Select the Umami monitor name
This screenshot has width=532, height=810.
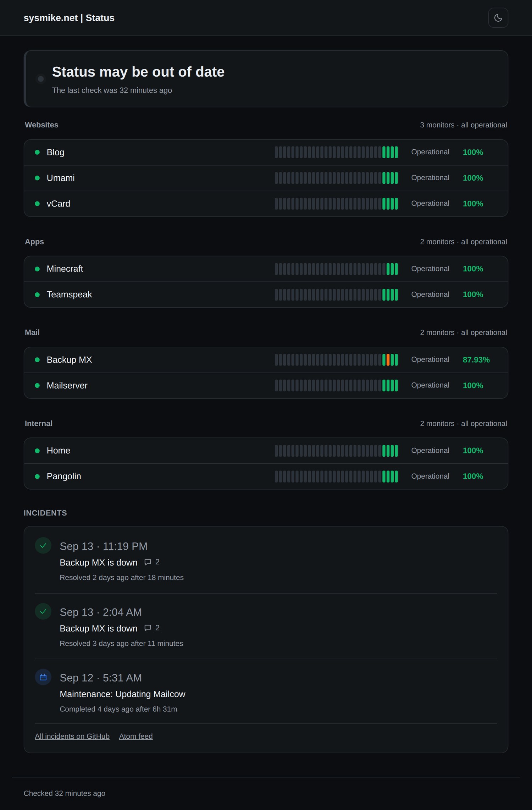[x=61, y=178]
